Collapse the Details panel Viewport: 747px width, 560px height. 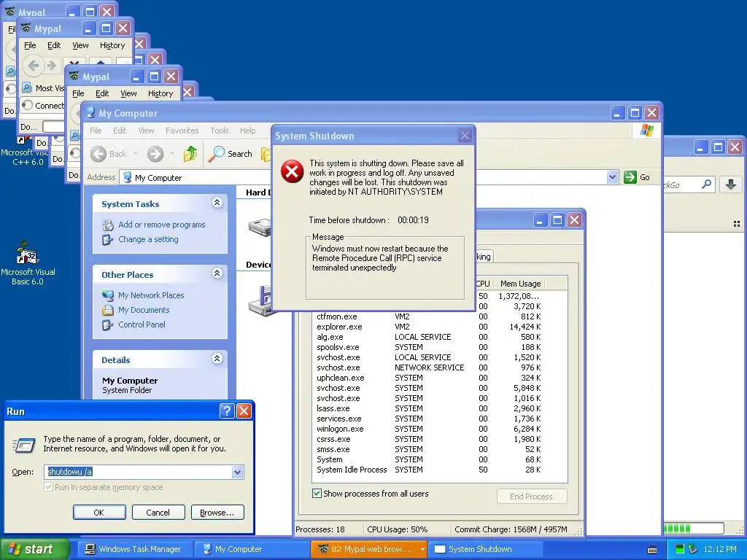(217, 358)
